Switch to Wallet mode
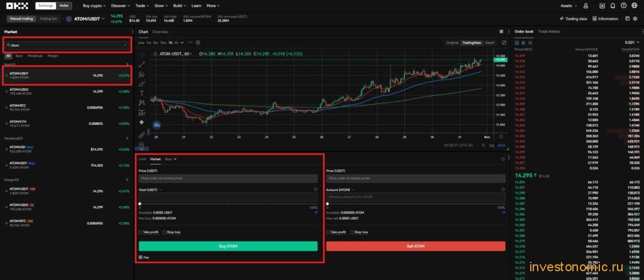Viewport: 644px width, 280px height. (x=64, y=6)
